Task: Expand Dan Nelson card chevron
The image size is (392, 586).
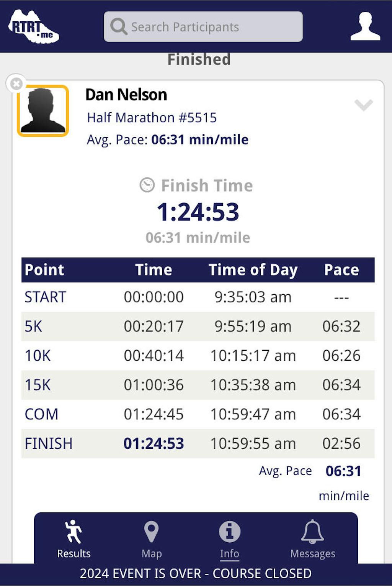Action: tap(363, 105)
